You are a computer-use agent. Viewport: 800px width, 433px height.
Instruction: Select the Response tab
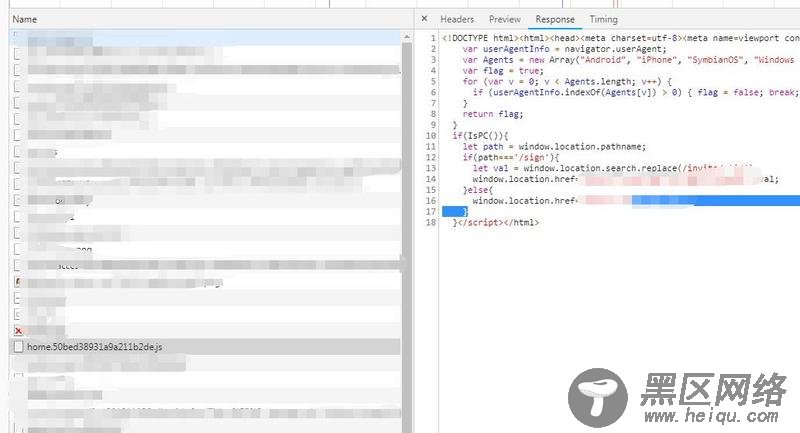pos(555,19)
